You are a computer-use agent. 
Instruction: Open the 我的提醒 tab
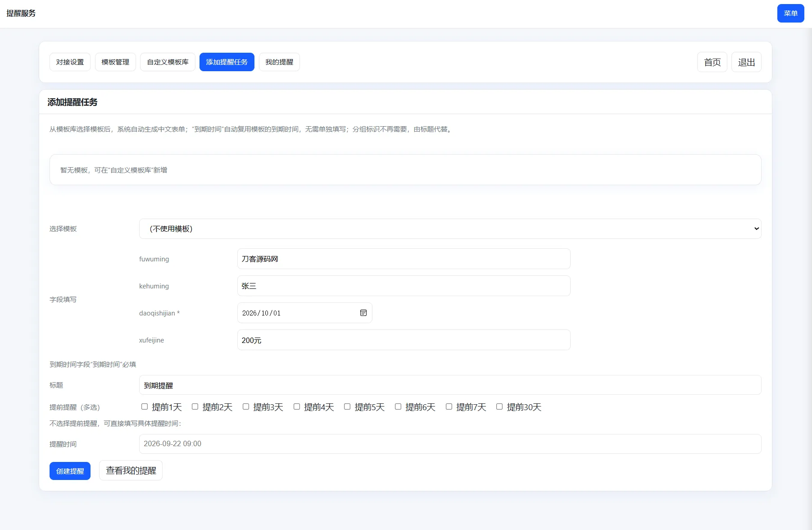pos(279,62)
